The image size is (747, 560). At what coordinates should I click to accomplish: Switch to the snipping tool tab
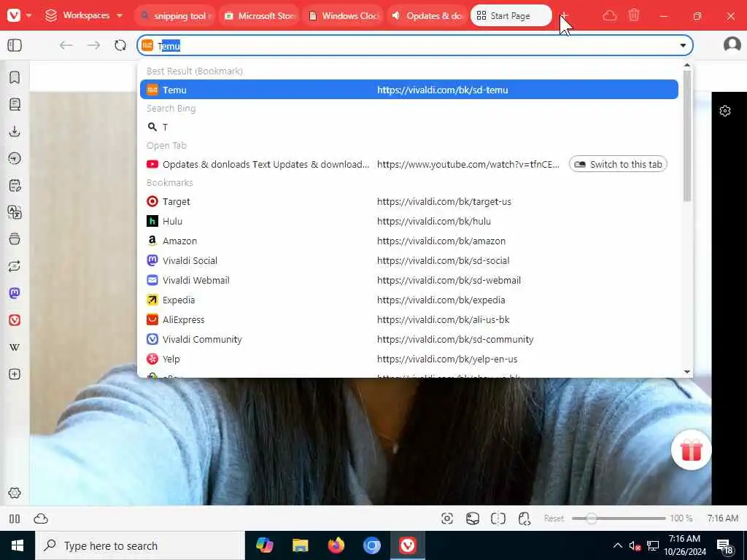(176, 16)
